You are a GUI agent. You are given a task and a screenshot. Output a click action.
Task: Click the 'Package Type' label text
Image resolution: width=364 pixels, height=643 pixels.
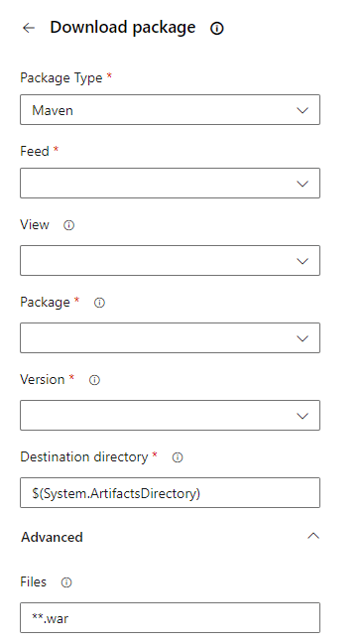point(61,78)
